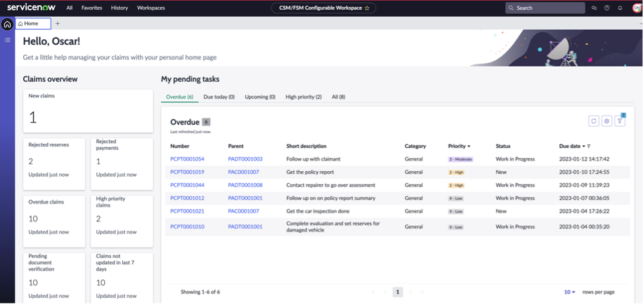This screenshot has height=306, width=644.
Task: Open parent PADT0001003
Action: pos(245,159)
